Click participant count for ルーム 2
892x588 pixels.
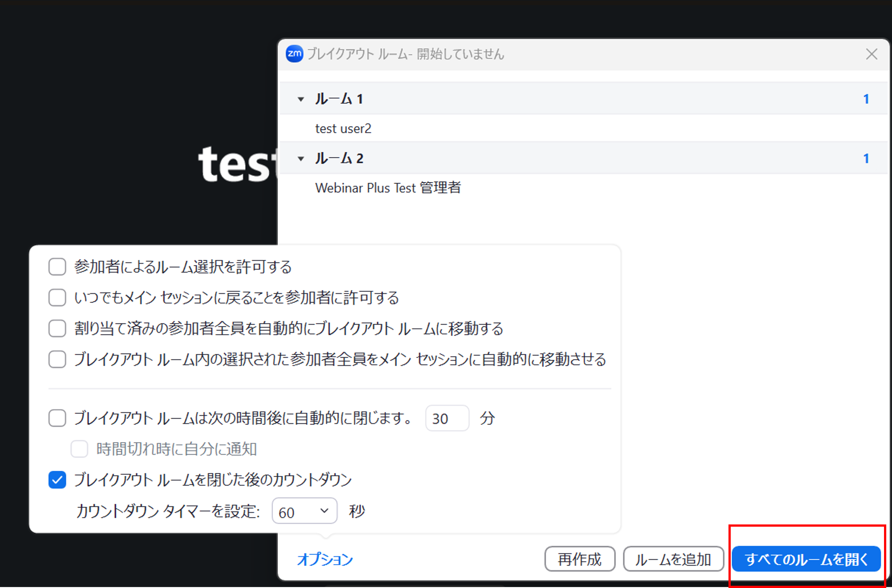tap(866, 158)
